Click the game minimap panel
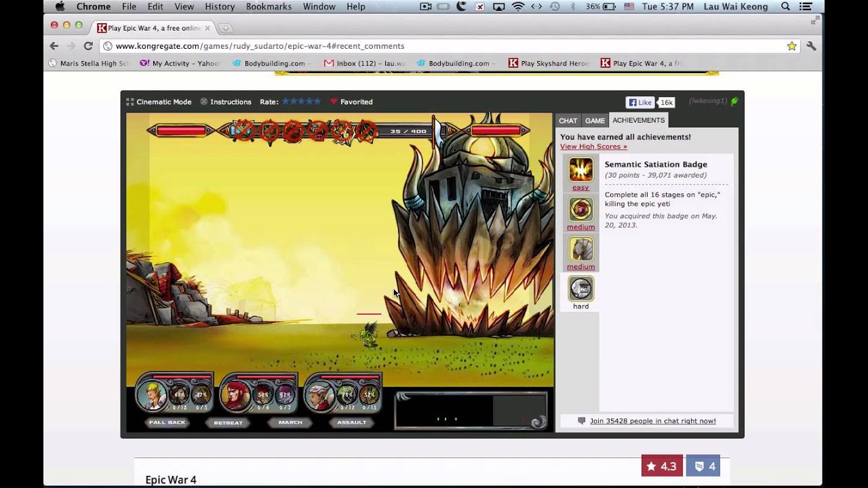Viewport: 868px width, 488px height. point(471,410)
